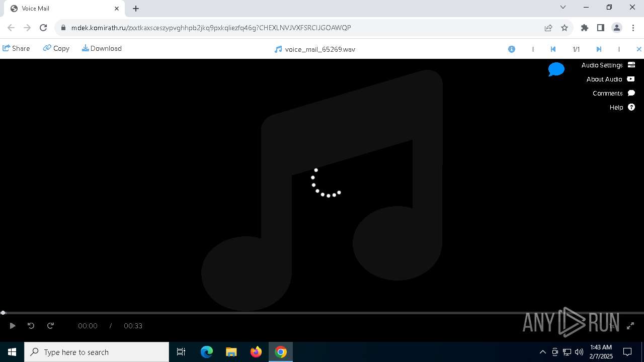Toggle the browser side panel
The width and height of the screenshot is (644, 362).
[x=601, y=28]
